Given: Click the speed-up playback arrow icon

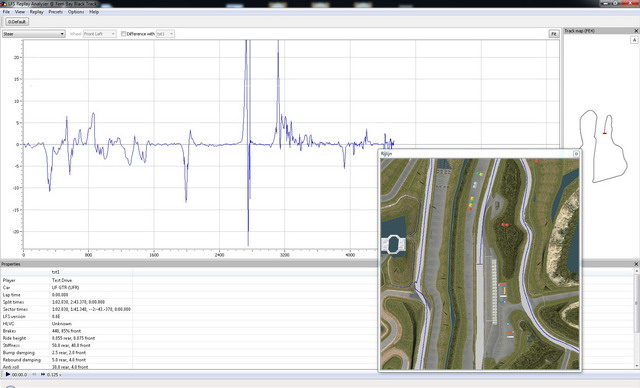Looking at the screenshot, I should coord(43,374).
